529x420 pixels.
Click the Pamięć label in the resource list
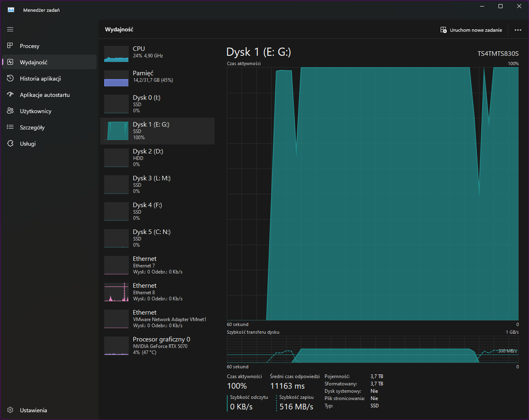[x=143, y=73]
